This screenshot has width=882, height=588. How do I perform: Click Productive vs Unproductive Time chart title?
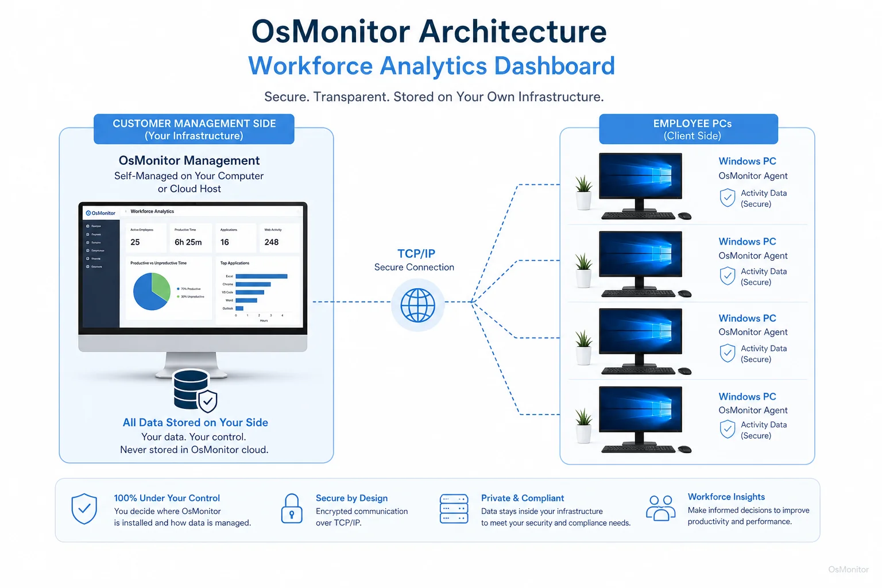tap(158, 263)
